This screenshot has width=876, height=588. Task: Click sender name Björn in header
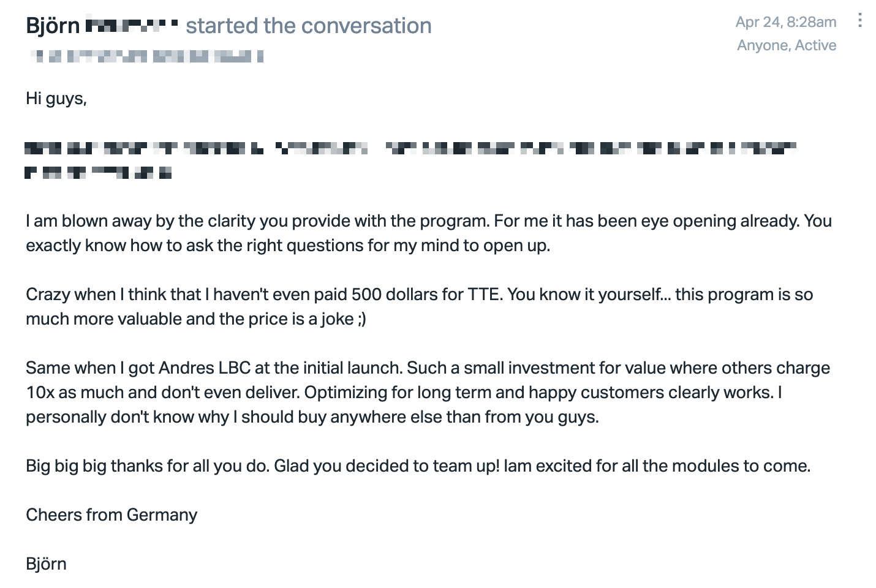tap(53, 26)
